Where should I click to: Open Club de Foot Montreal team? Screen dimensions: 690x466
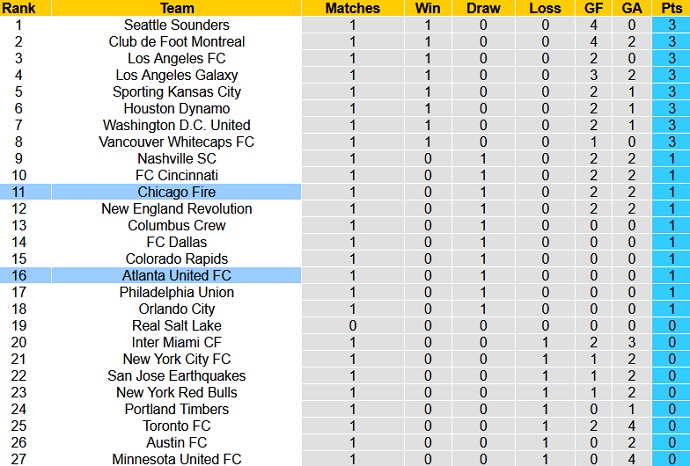point(176,42)
